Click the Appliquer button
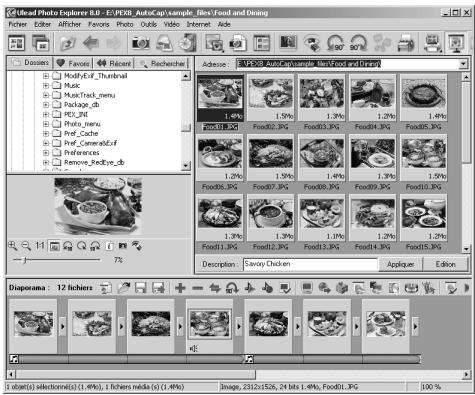This screenshot has height=395, width=475. 400,264
